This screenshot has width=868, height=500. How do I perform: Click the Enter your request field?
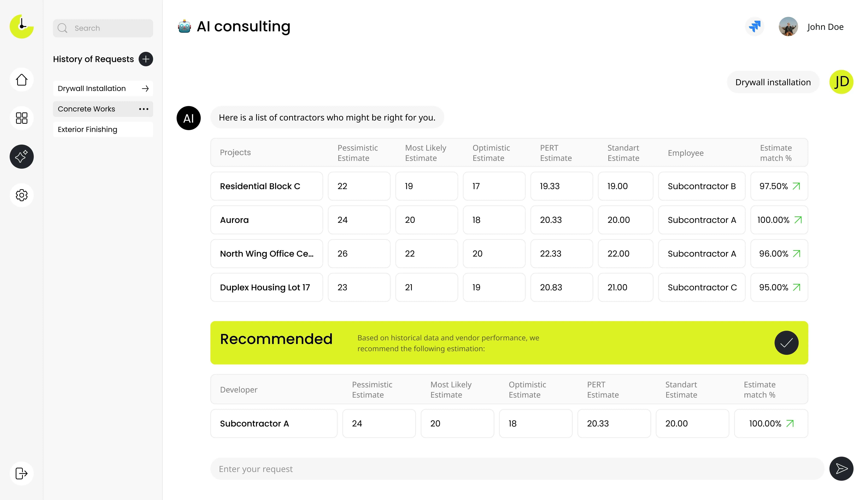515,469
